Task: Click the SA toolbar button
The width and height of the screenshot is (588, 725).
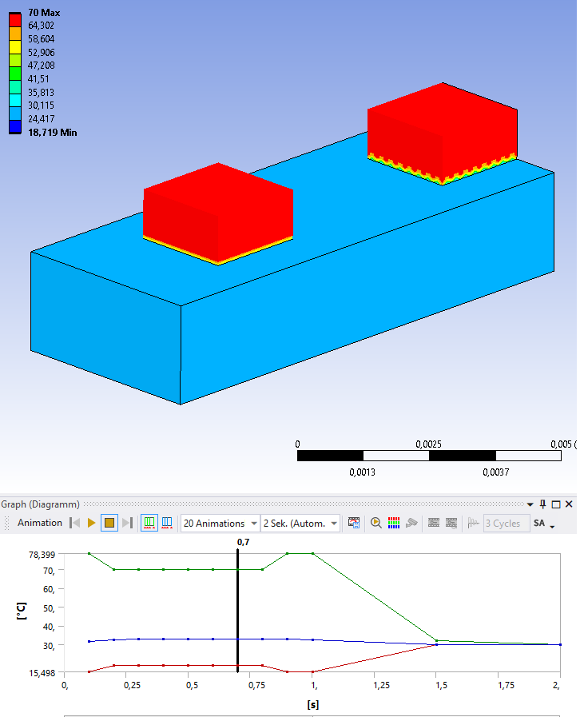Action: pyautogui.click(x=539, y=523)
